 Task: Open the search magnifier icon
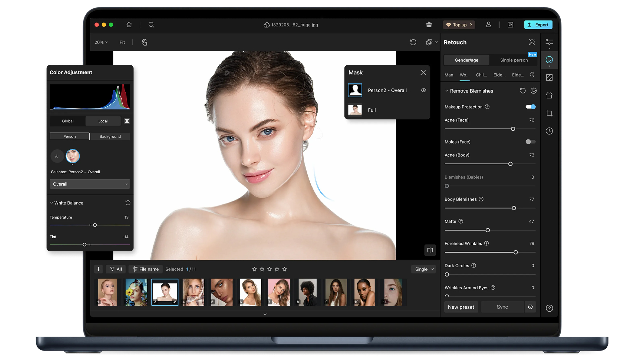point(151,24)
